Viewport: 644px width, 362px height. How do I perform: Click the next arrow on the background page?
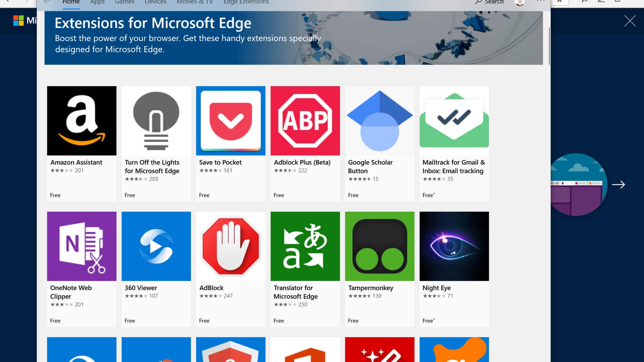(x=619, y=184)
